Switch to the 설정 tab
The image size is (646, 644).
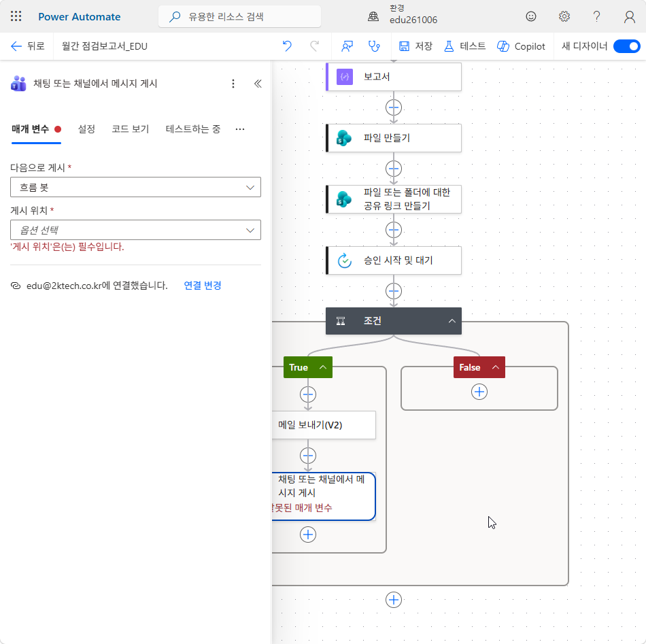point(86,129)
